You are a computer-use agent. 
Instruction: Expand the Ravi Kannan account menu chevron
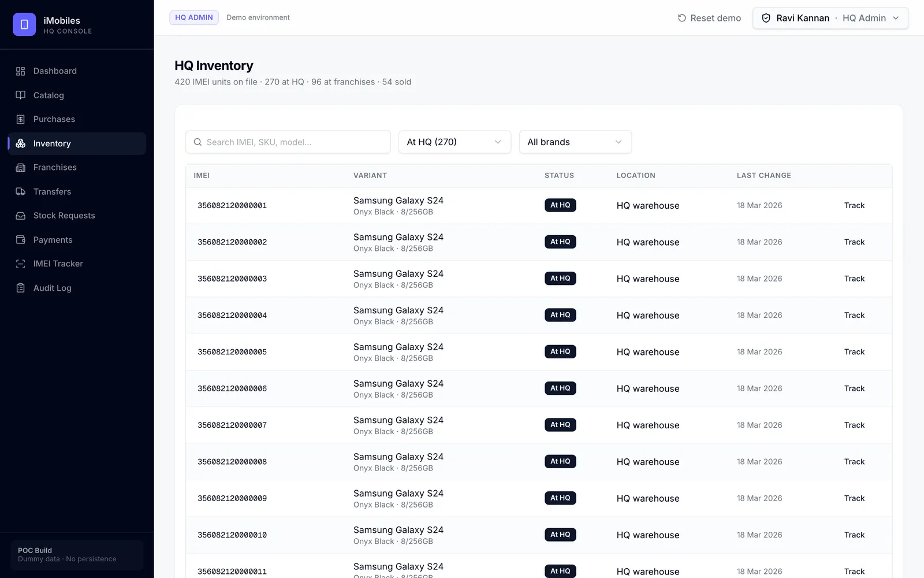[x=896, y=18]
